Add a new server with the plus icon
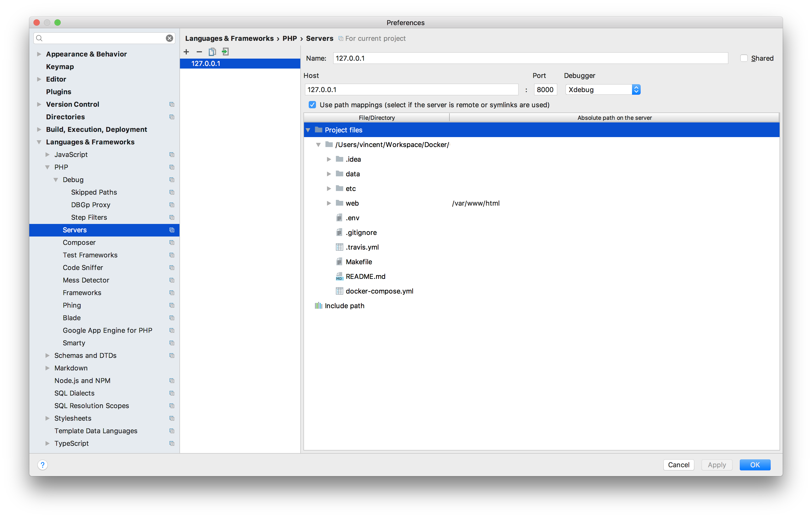Viewport: 812px width, 518px height. click(186, 52)
